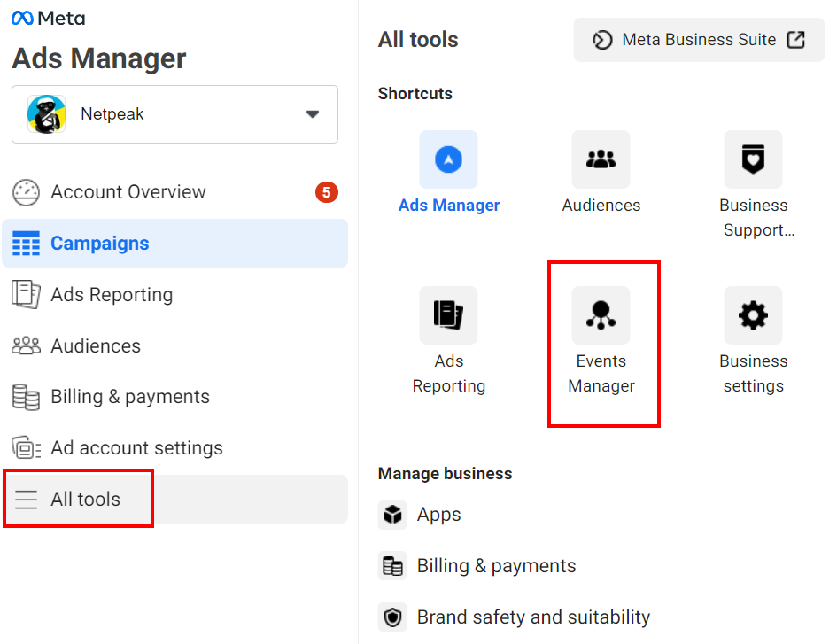
Task: Click the Netpeak account avatar
Action: pos(46,114)
